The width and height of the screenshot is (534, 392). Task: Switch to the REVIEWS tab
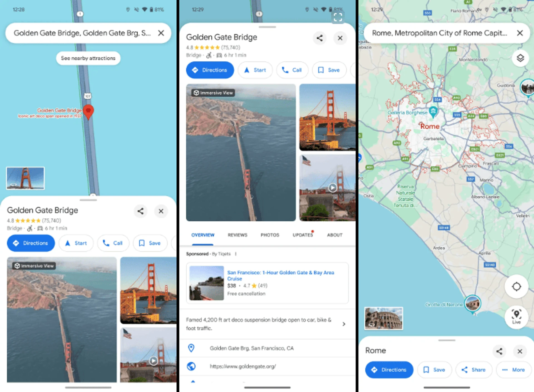pyautogui.click(x=238, y=235)
